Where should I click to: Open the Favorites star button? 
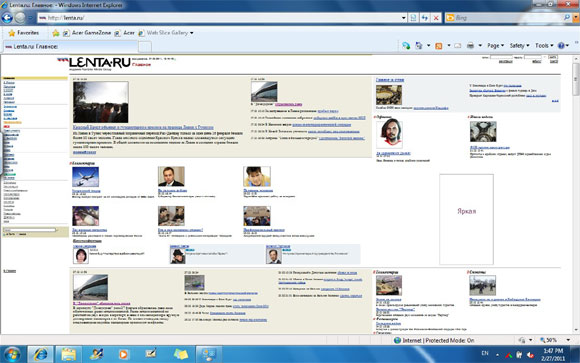[x=23, y=33]
